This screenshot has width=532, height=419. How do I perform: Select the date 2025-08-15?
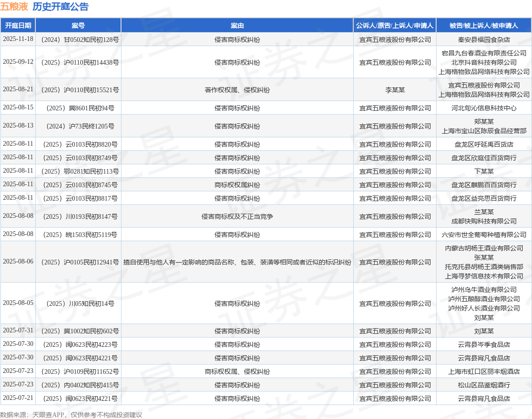[x=18, y=107]
